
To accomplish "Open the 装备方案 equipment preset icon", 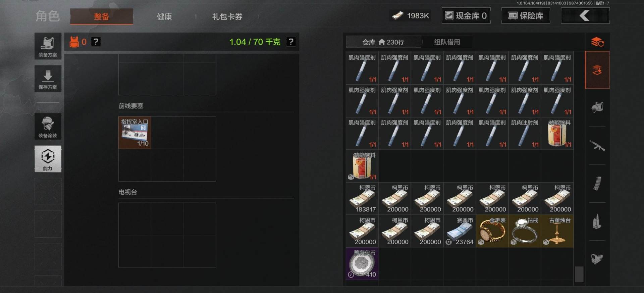I will pos(48,46).
